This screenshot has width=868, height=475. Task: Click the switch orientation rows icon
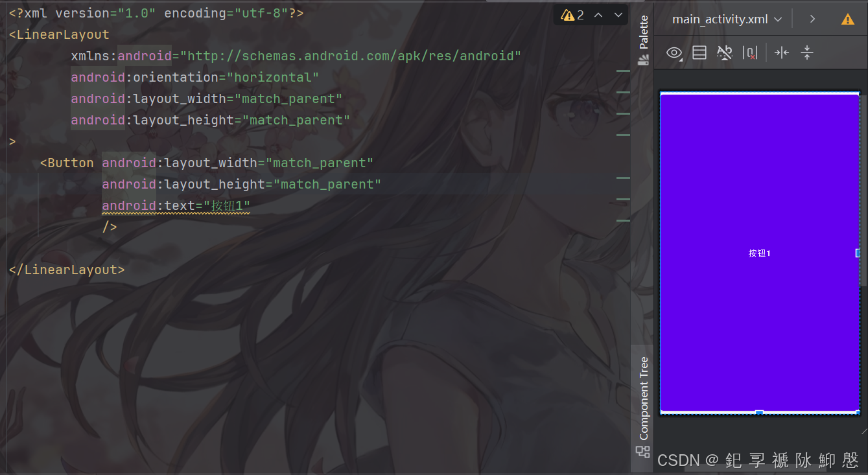click(x=699, y=53)
